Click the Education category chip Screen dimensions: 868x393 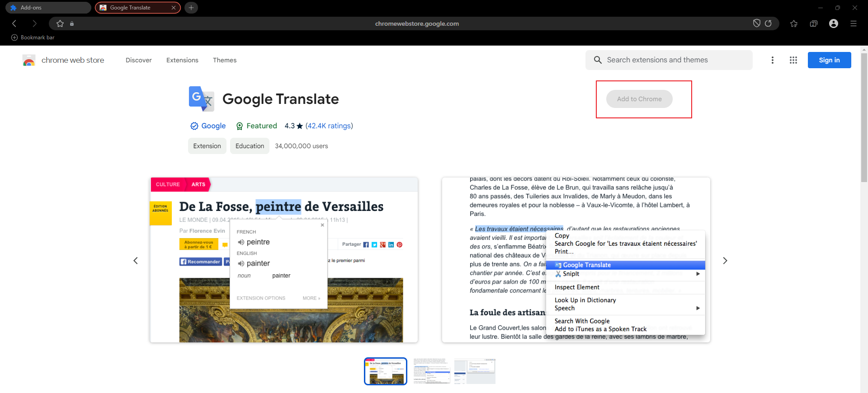point(250,146)
